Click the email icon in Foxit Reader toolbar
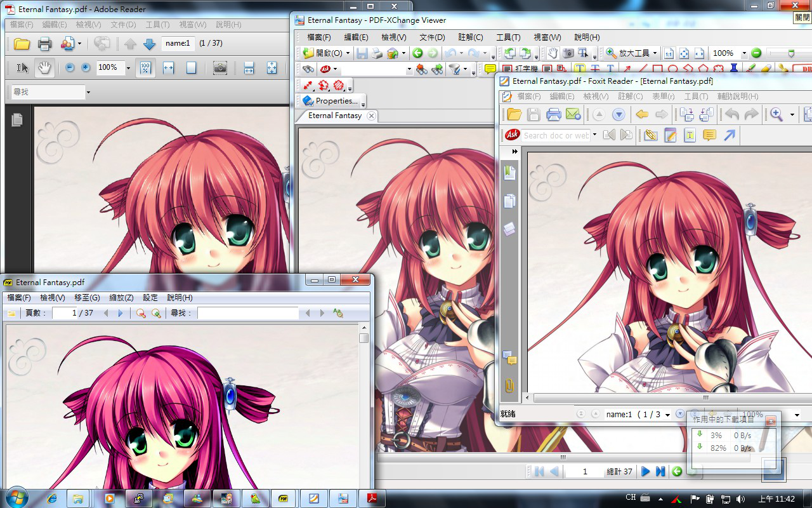 pos(573,114)
